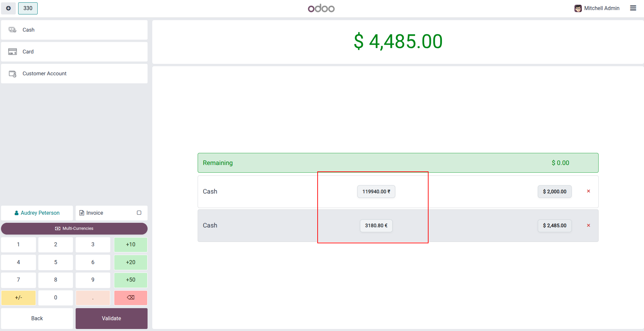Switch to order tab 330
The width and height of the screenshot is (644, 331).
(x=28, y=8)
